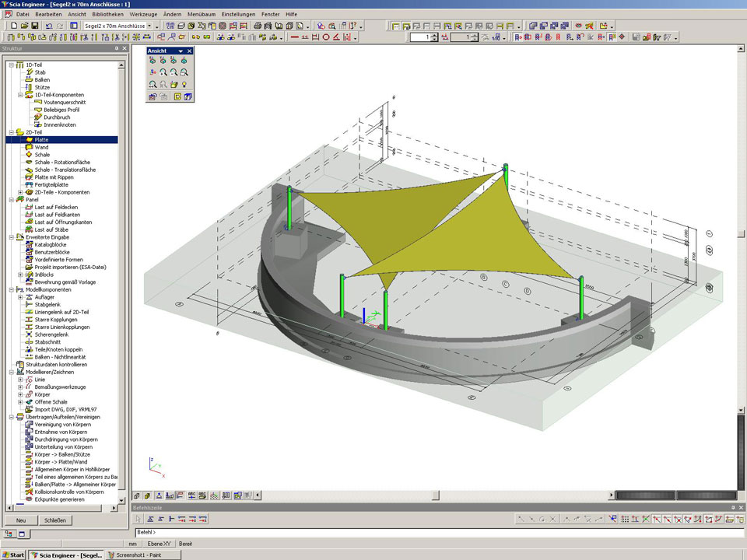Expand the Linie node under Modellieren/Zeichnen
Image resolution: width=747 pixels, height=560 pixels.
click(x=20, y=380)
